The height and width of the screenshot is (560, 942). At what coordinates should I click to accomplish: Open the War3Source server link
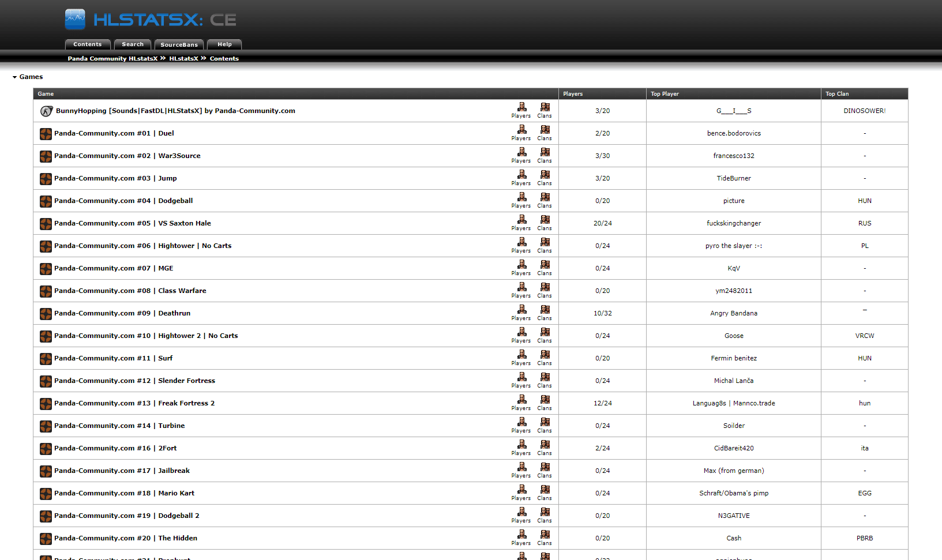coord(127,156)
